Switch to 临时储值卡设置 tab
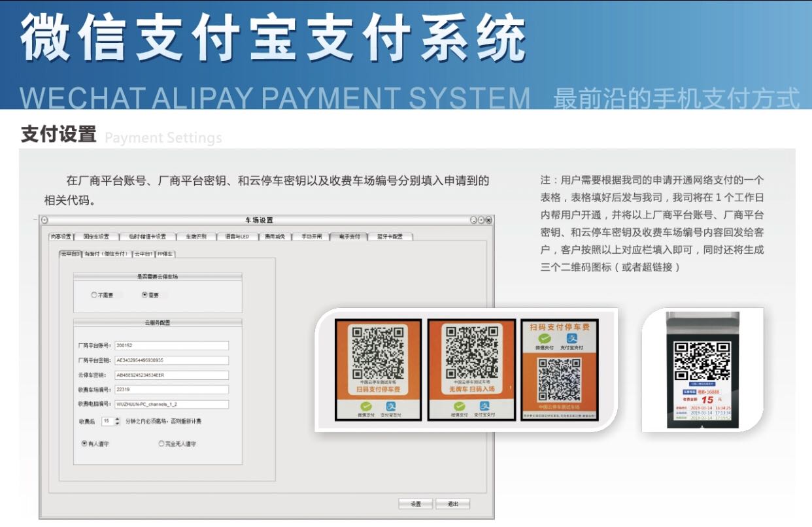Viewport: 812px width, 527px height. [x=147, y=237]
